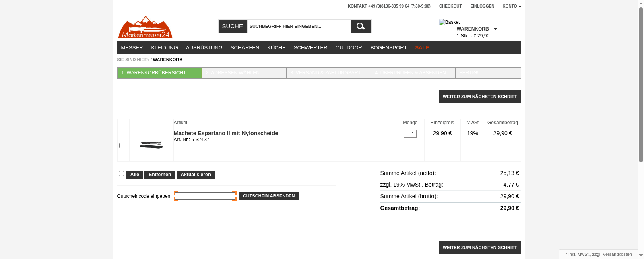Image resolution: width=644 pixels, height=259 pixels.
Task: Expand the Warenkorb dropdown arrow
Action: coord(495,29)
